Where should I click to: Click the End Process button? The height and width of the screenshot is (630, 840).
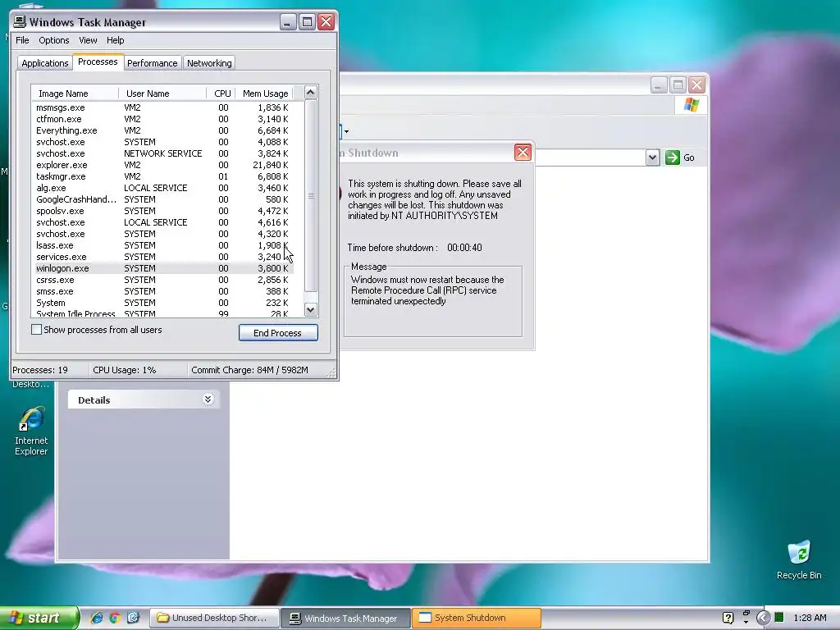click(x=278, y=333)
